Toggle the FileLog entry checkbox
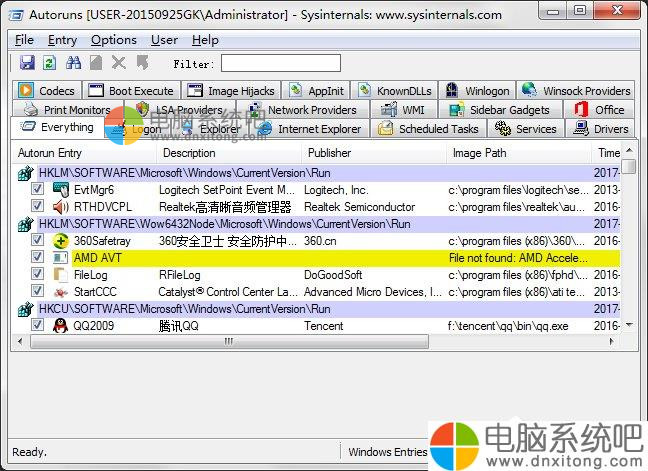The image size is (648, 471). (x=38, y=274)
